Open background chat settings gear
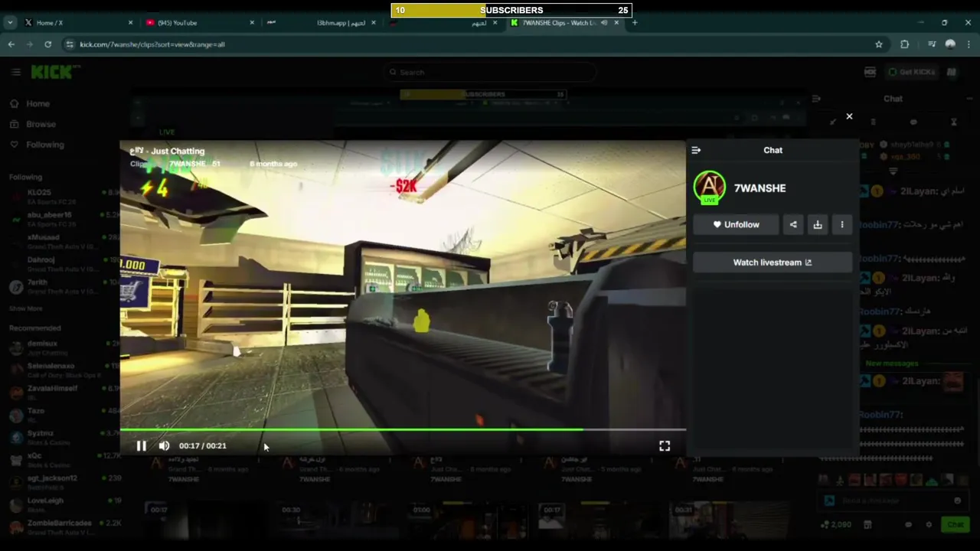The height and width of the screenshot is (551, 980). [x=929, y=524]
